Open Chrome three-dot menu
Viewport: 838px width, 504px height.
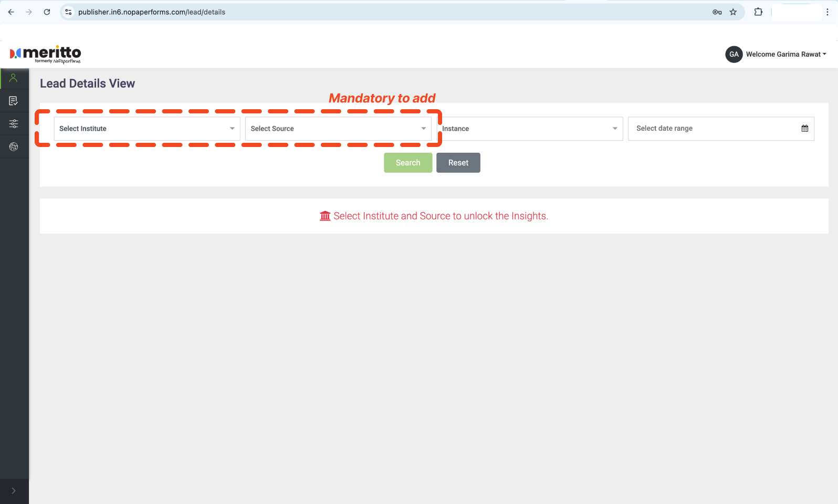tap(827, 12)
